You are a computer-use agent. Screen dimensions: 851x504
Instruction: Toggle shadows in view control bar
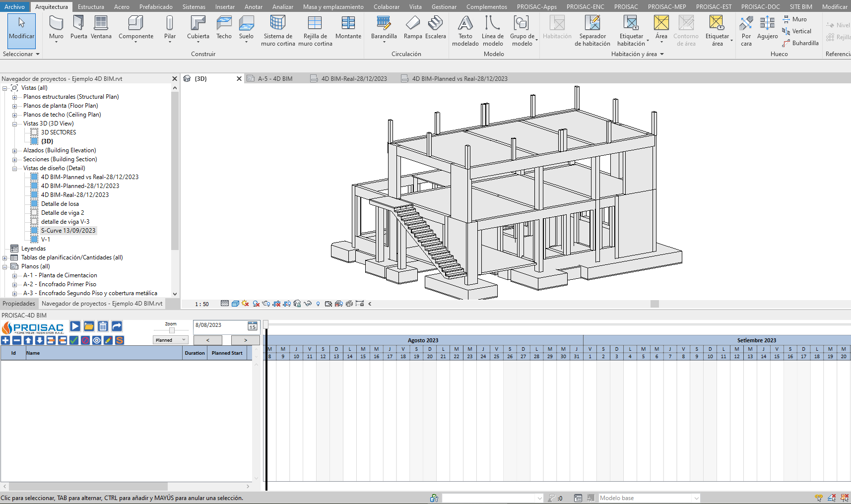[x=256, y=304]
